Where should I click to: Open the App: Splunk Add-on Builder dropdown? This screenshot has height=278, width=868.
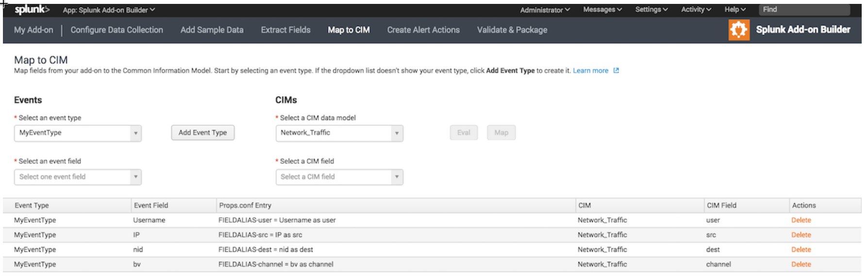click(109, 10)
